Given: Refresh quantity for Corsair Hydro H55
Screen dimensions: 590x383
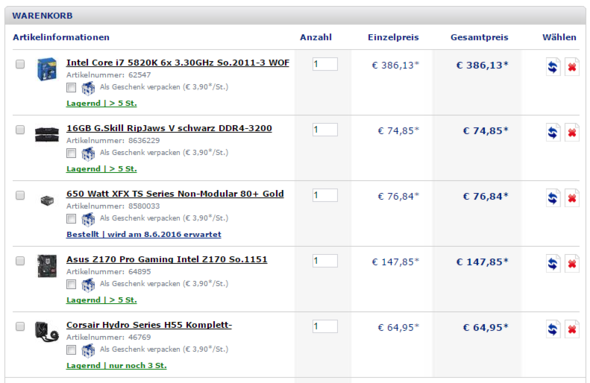Looking at the screenshot, I should point(553,329).
